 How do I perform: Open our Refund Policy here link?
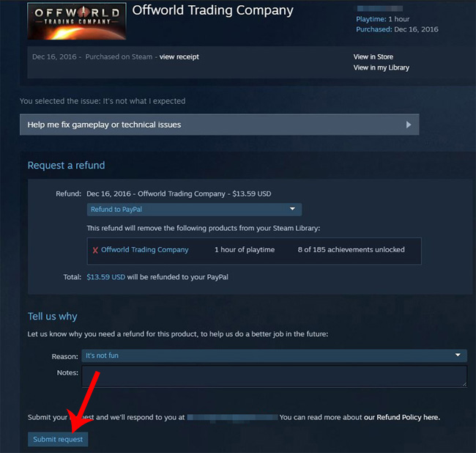(x=402, y=417)
